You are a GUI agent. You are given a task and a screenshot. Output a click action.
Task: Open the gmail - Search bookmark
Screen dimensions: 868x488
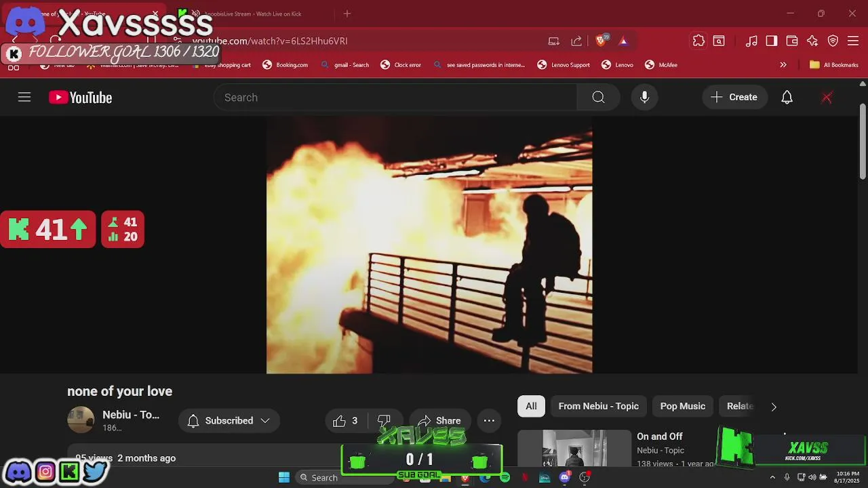coord(345,65)
